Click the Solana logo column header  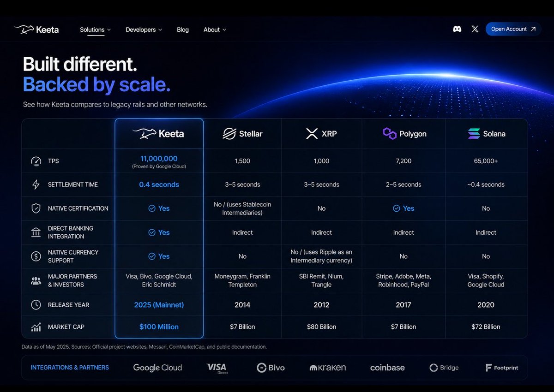[x=487, y=134]
